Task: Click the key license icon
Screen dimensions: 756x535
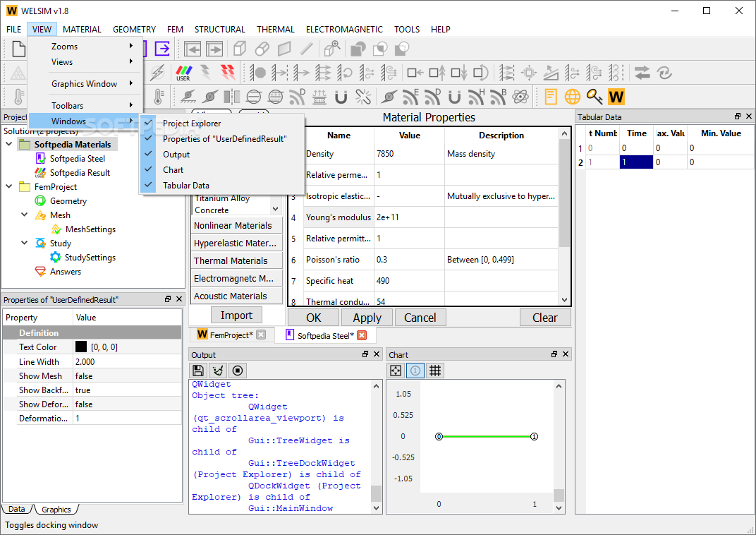Action: 595,97
